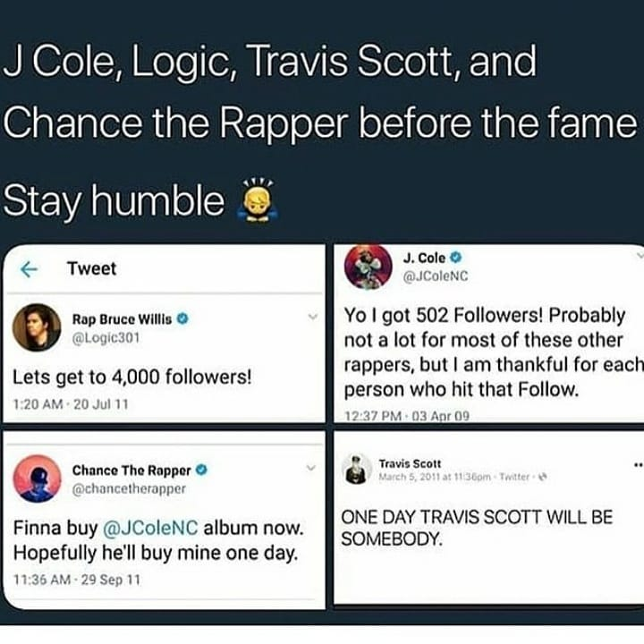Expand the chevron menu on Chance's tweet

312,468
